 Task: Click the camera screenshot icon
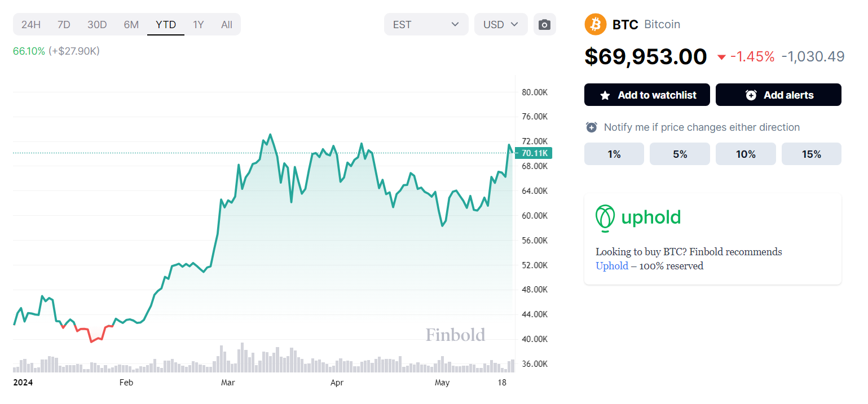point(544,25)
